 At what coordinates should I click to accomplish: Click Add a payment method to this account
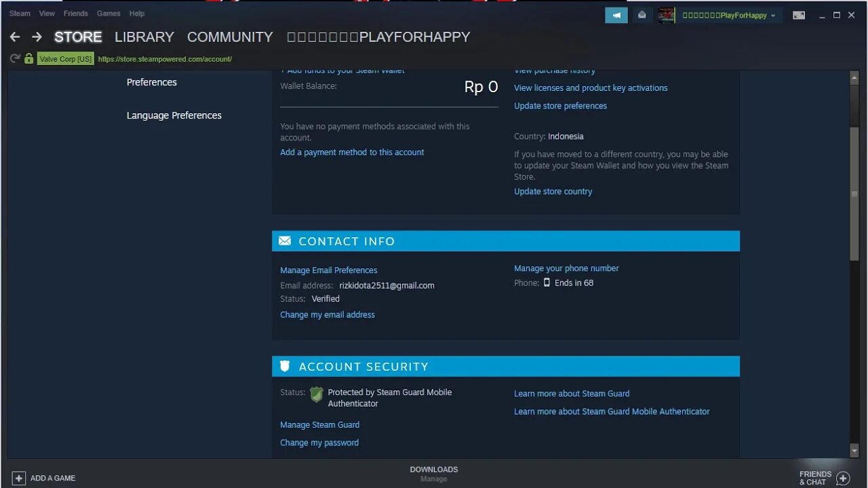point(352,152)
